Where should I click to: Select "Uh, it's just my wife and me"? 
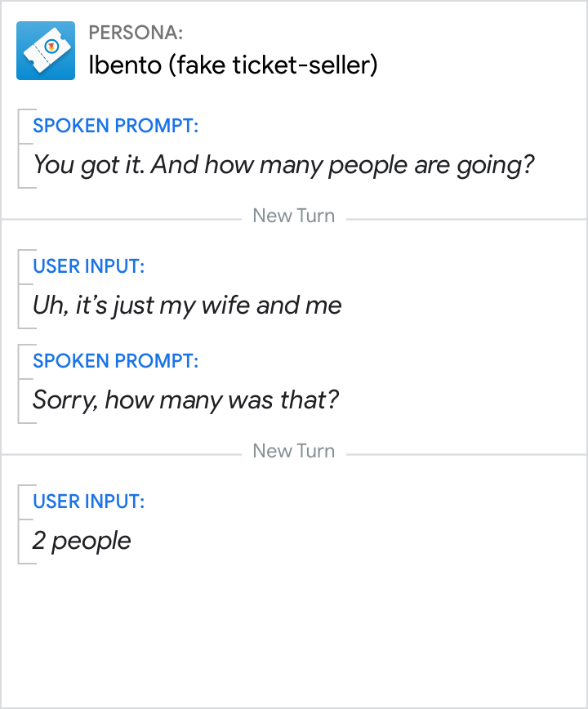point(187,305)
